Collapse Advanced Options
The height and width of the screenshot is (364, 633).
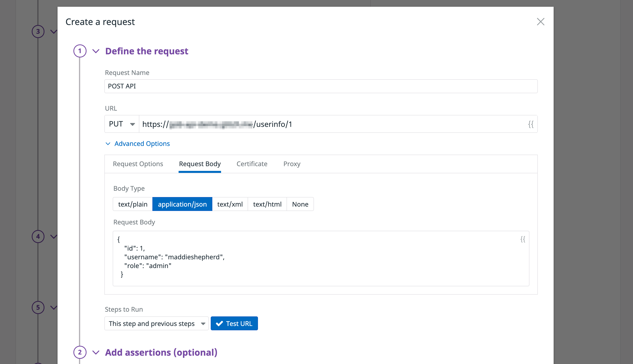pyautogui.click(x=137, y=144)
